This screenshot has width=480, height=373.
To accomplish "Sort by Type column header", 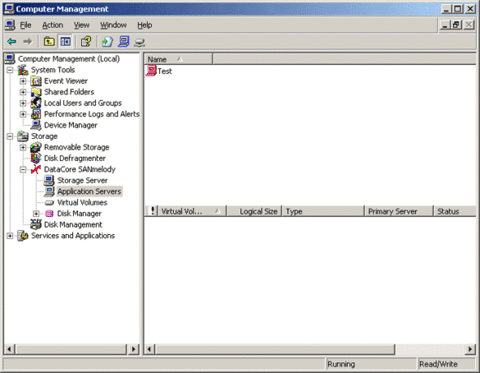I will click(x=323, y=211).
